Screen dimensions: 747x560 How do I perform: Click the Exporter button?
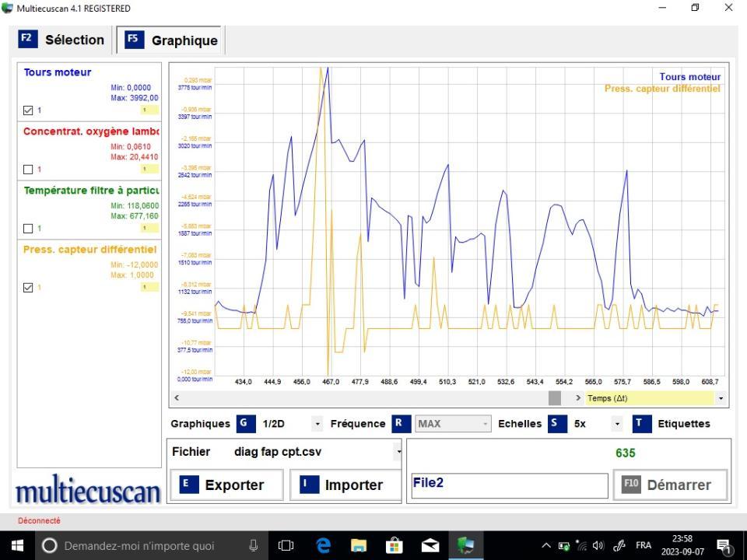(x=226, y=485)
